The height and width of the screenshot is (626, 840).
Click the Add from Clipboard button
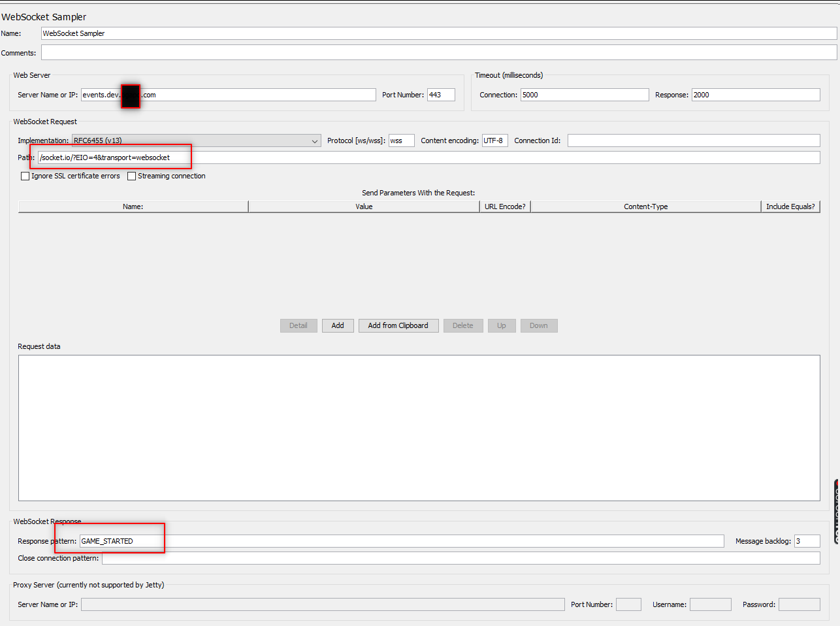398,325
